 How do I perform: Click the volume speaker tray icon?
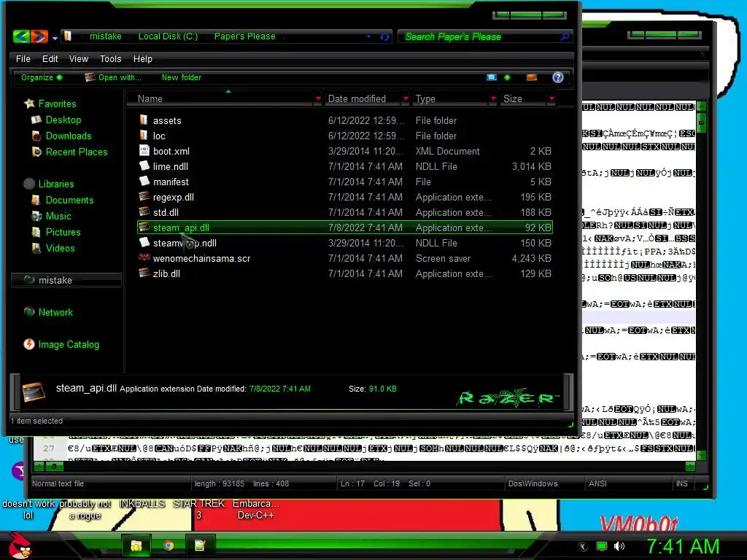coord(619,546)
